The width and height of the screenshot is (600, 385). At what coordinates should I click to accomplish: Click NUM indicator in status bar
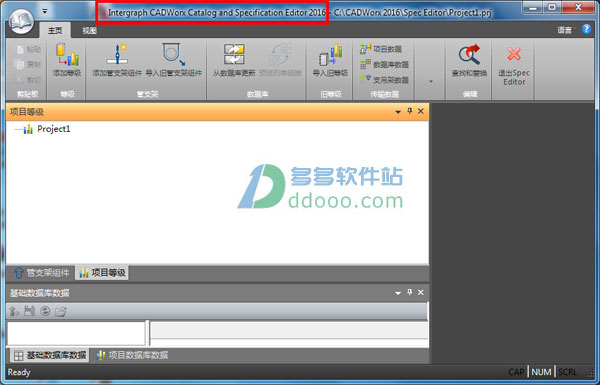pyautogui.click(x=541, y=372)
